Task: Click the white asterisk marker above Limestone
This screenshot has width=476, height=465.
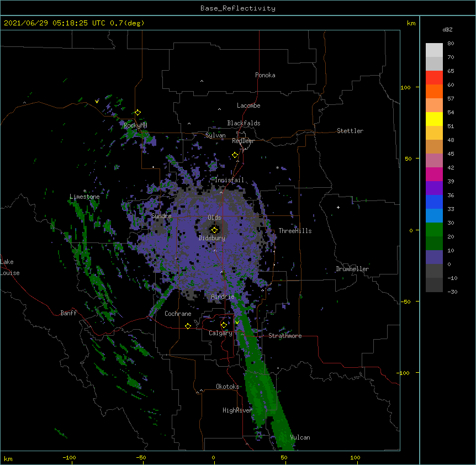Action: pyautogui.click(x=84, y=191)
